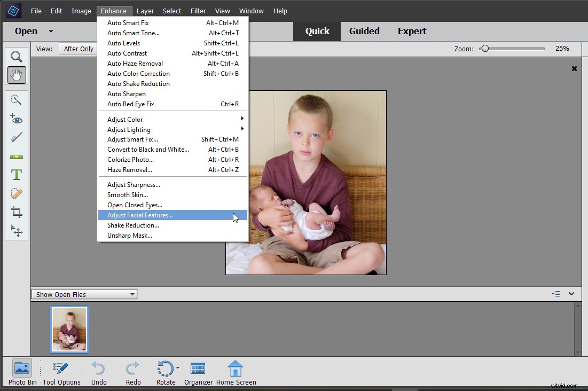This screenshot has width=588, height=391.
Task: Select the Move tool
Action: [x=16, y=231]
